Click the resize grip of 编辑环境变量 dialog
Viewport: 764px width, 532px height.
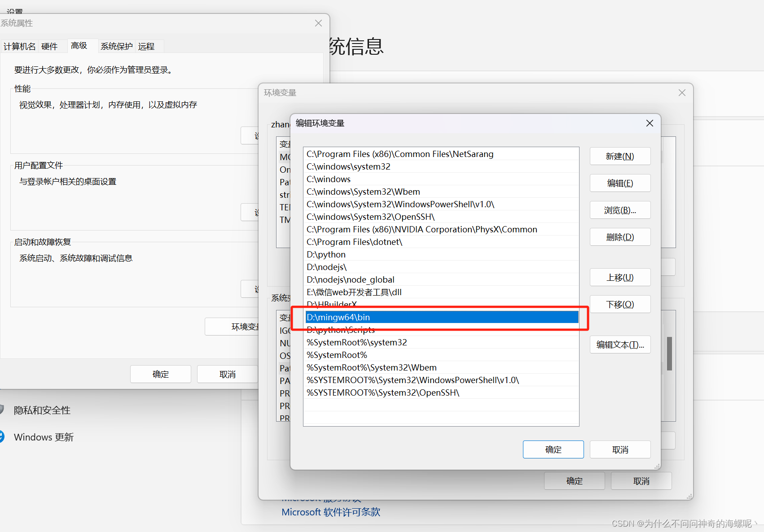coord(657,467)
